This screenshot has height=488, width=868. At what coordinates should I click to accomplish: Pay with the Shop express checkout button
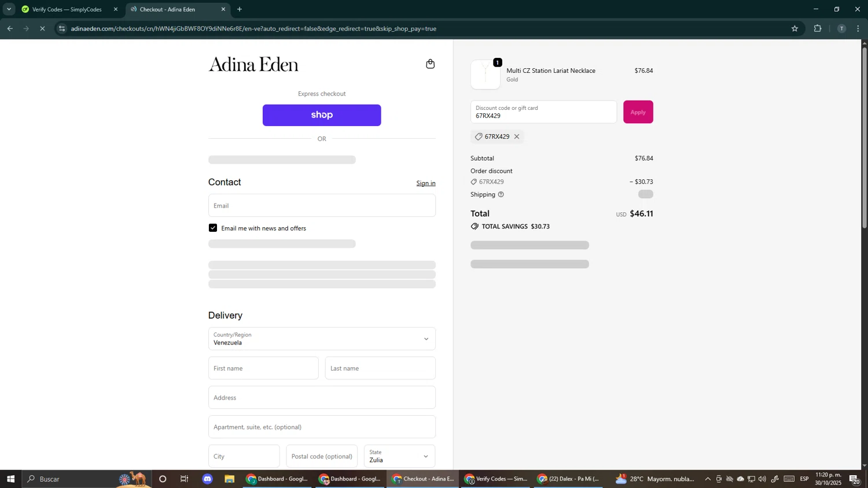tap(322, 115)
